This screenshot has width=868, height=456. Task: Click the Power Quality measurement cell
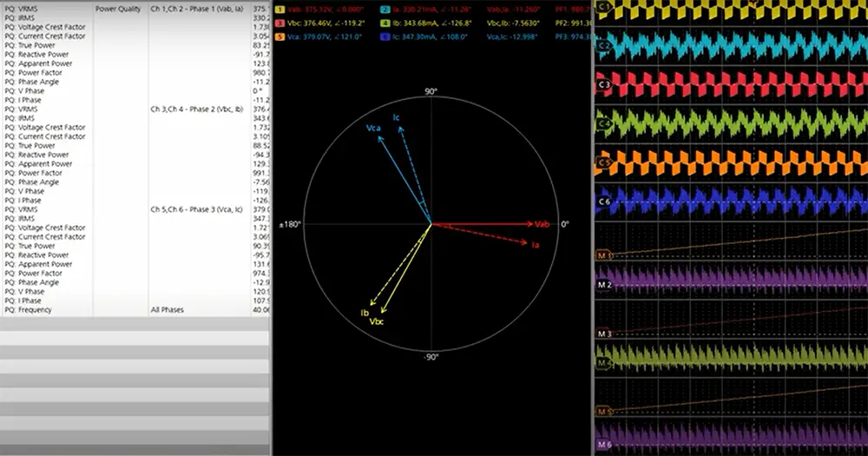(x=118, y=9)
